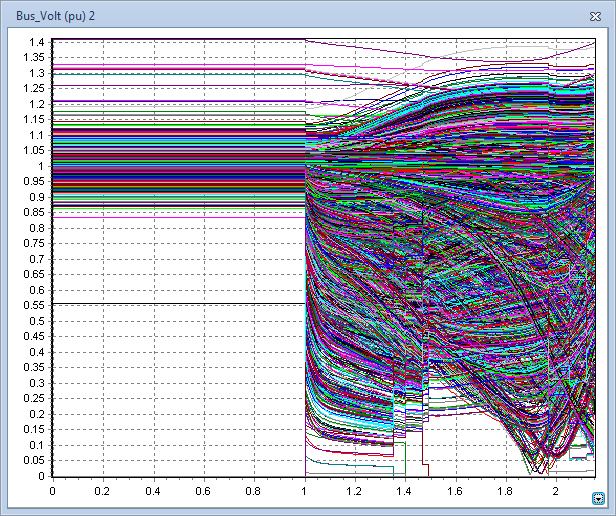Click the 0.2 x-axis label
The image size is (616, 516).
[103, 491]
